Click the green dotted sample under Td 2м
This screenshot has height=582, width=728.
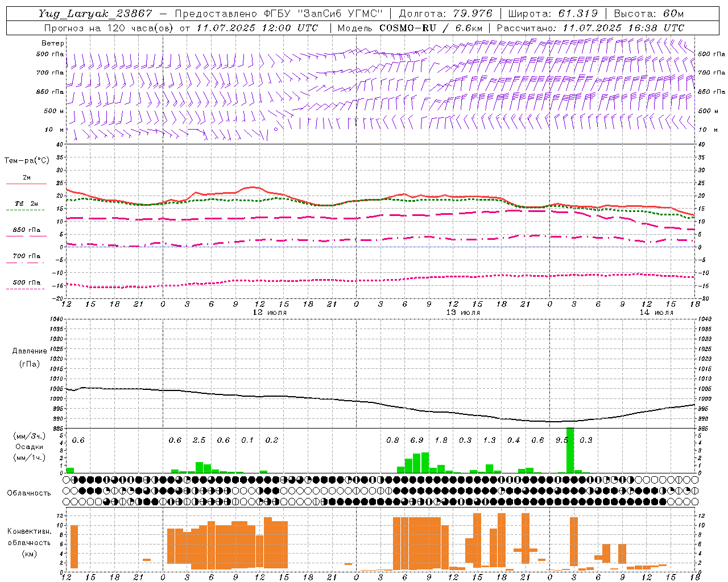(26, 210)
